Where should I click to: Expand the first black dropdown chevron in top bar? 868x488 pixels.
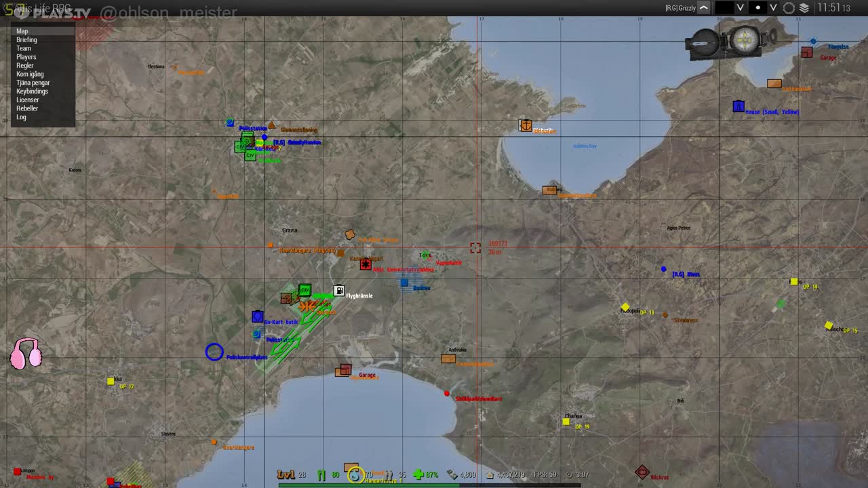pyautogui.click(x=741, y=8)
